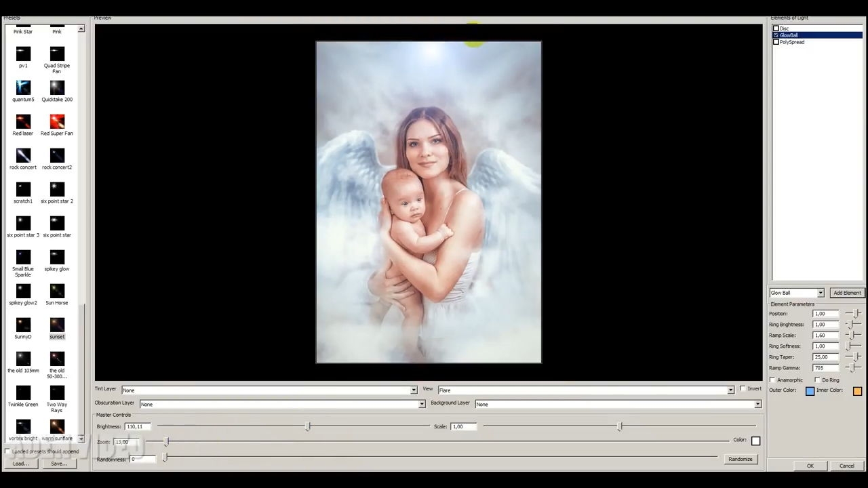Click the preset list scroll-up arrow
This screenshot has width=868, height=488.
(x=81, y=28)
